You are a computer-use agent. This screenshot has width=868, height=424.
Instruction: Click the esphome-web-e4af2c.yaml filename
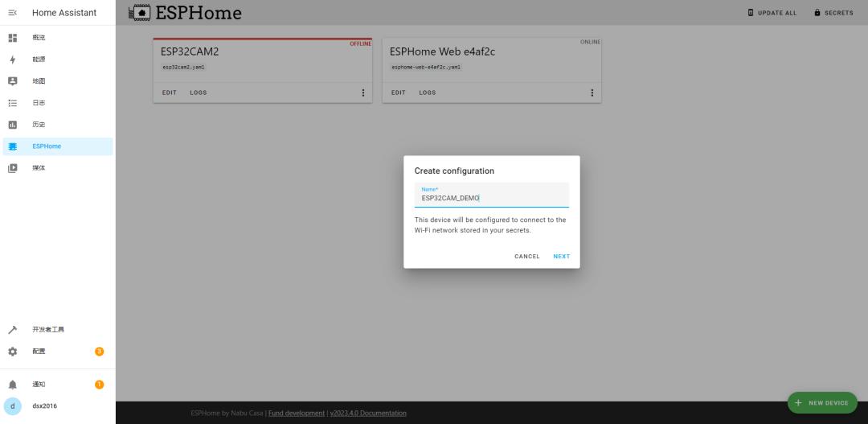click(x=426, y=67)
